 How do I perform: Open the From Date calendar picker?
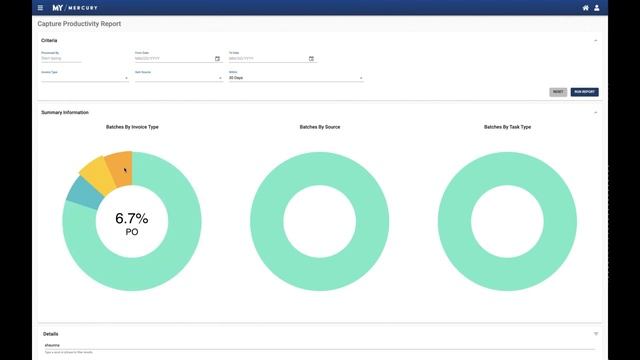point(217,59)
